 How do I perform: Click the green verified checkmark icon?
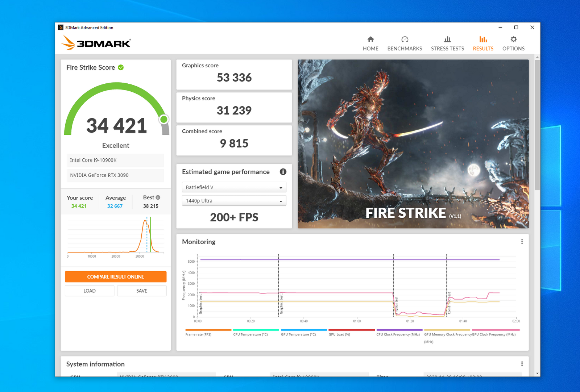[x=121, y=67]
